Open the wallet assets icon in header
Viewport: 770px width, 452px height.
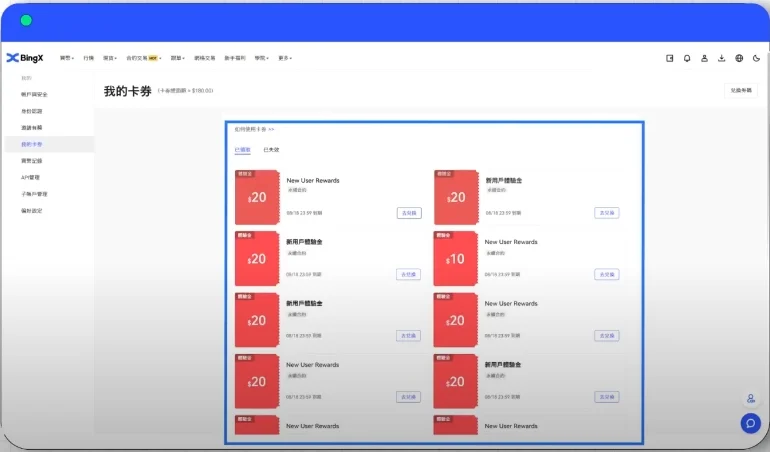click(669, 58)
